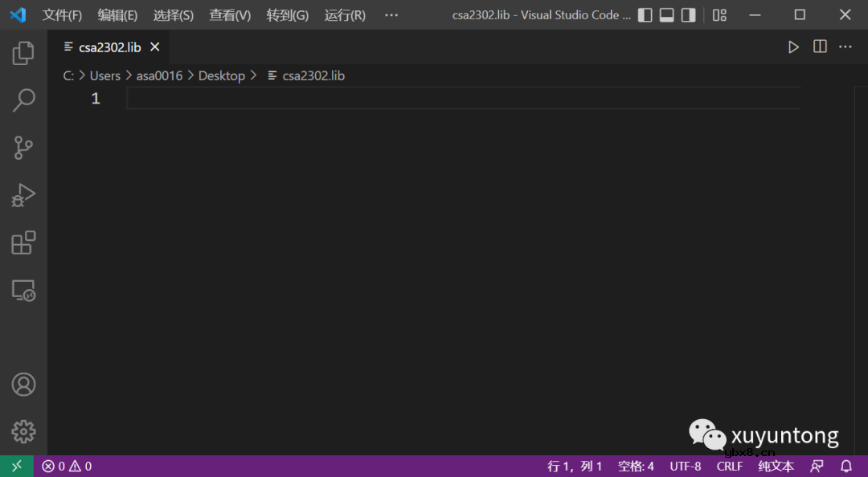Image resolution: width=868 pixels, height=477 pixels.
Task: Open the title bar overflow menu dots
Action: pos(391,14)
